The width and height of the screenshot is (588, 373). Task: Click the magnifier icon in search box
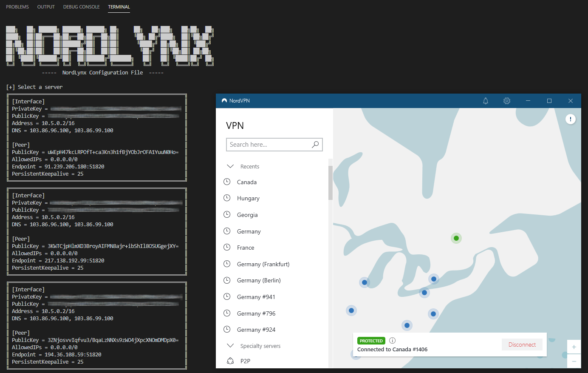[x=315, y=145]
